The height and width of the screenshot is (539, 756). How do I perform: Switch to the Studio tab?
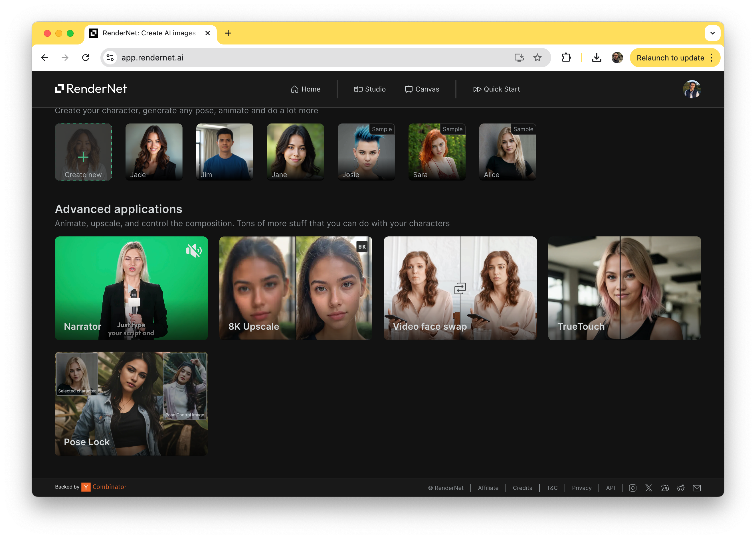click(x=370, y=89)
